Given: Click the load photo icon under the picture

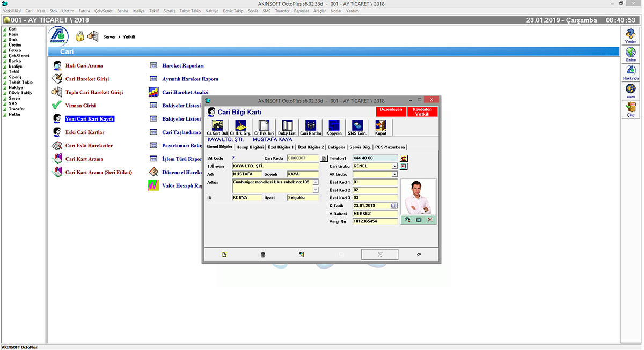Looking at the screenshot, I should coord(408,220).
